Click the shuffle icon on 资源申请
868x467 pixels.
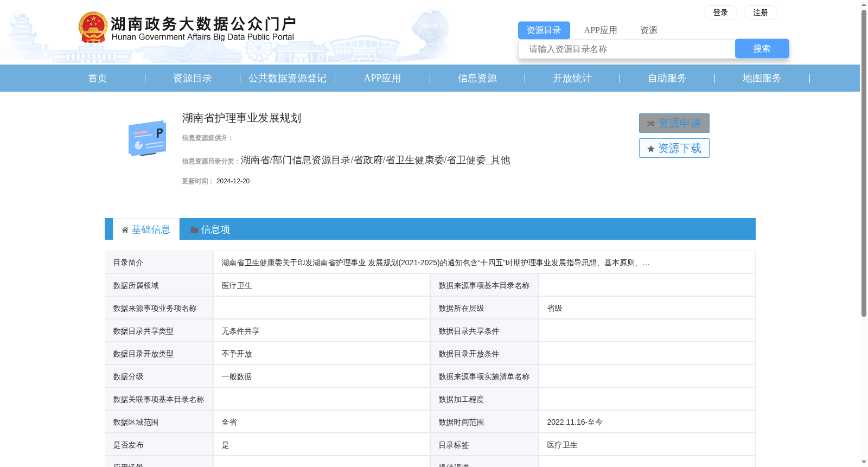tap(650, 124)
